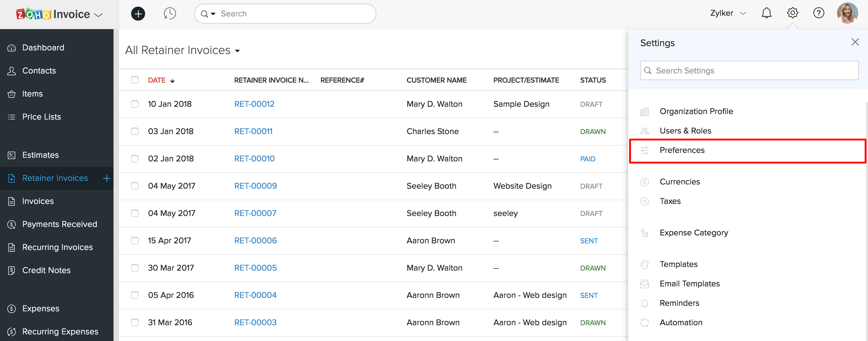Select the checkbox for RET-00006 row
Screen dimensions: 868x341
[x=135, y=241]
